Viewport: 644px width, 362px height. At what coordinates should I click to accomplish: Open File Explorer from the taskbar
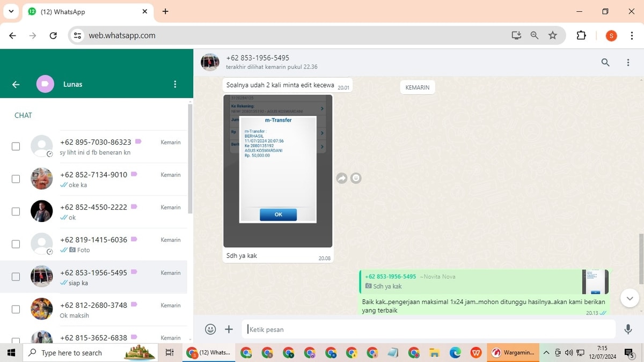coord(434,353)
